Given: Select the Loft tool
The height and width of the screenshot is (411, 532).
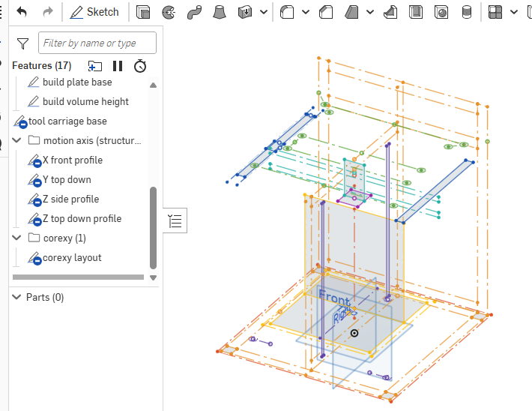Looking at the screenshot, I should 220,12.
